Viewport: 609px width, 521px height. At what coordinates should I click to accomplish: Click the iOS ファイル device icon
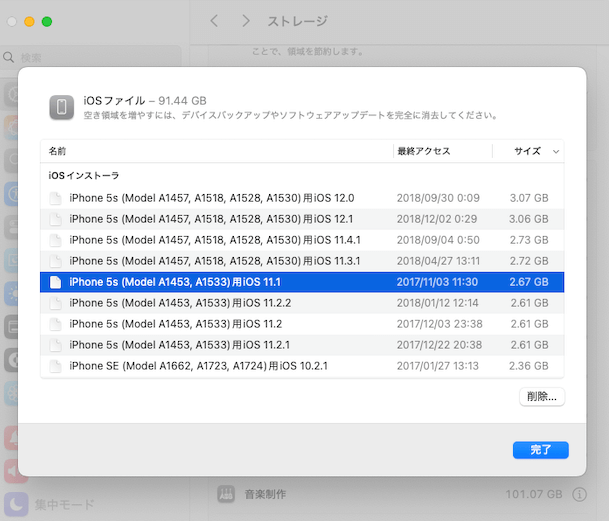(x=61, y=107)
